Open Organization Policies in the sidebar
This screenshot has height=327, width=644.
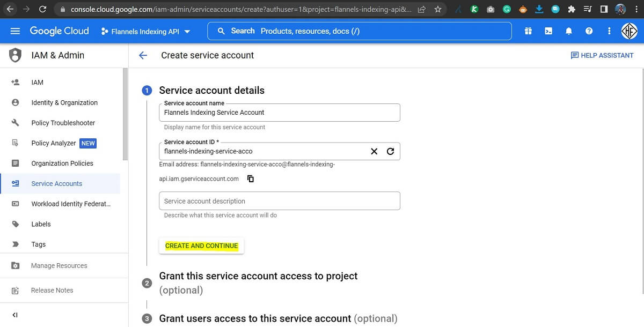pyautogui.click(x=60, y=163)
